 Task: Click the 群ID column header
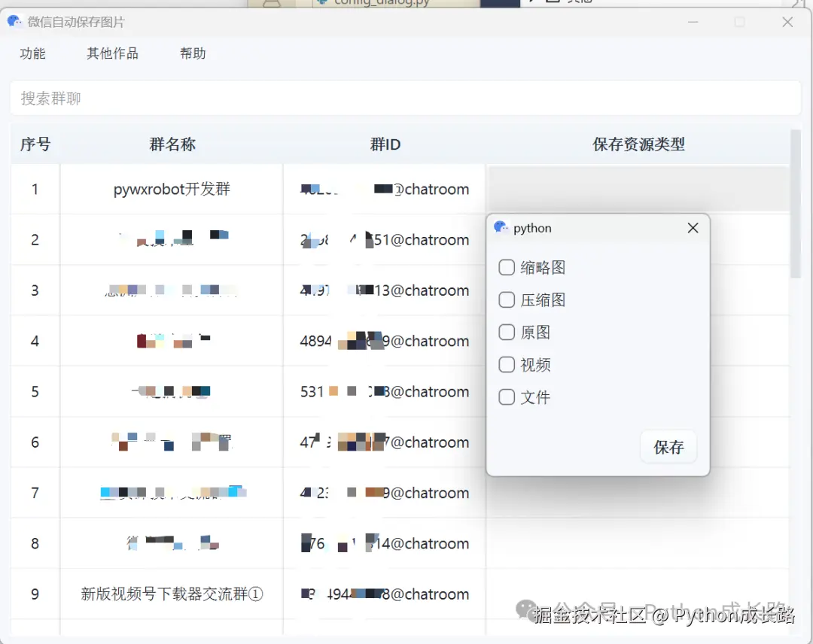pyautogui.click(x=385, y=144)
